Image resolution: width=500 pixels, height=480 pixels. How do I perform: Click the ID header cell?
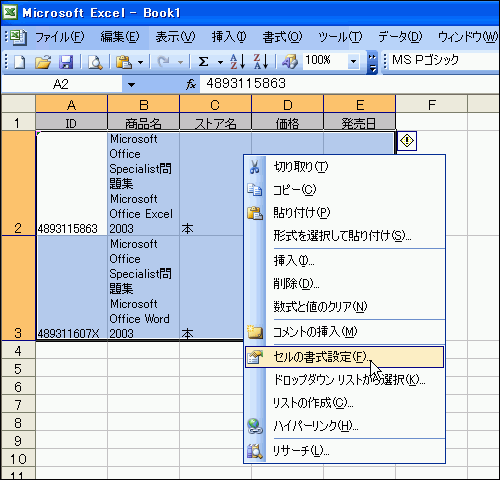(x=71, y=122)
